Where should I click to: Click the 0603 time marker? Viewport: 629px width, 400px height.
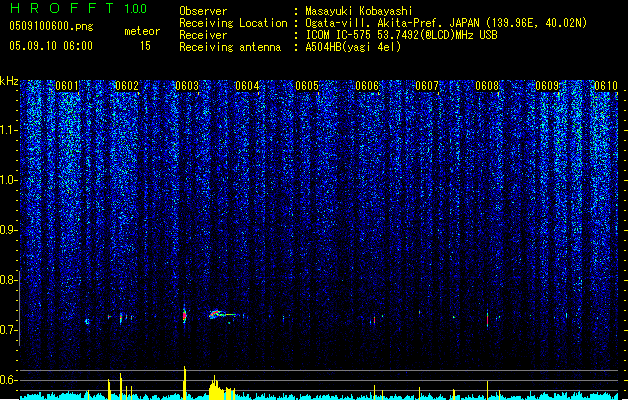[187, 86]
